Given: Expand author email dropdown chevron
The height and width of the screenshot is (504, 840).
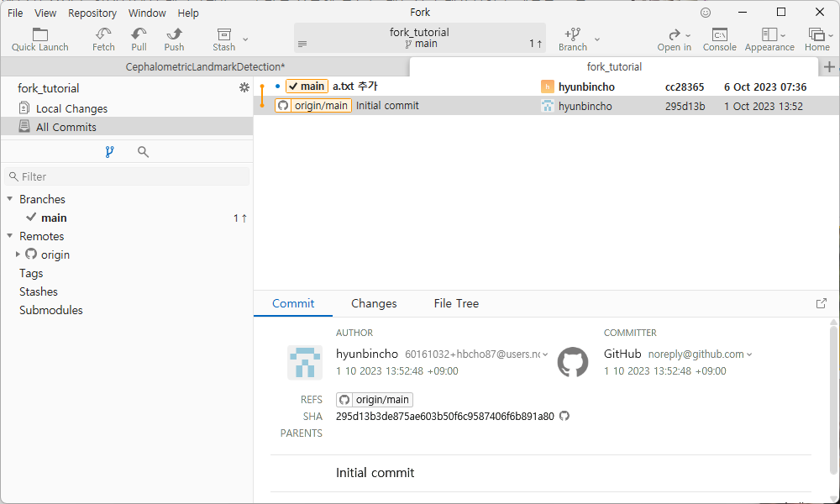Looking at the screenshot, I should pos(545,354).
